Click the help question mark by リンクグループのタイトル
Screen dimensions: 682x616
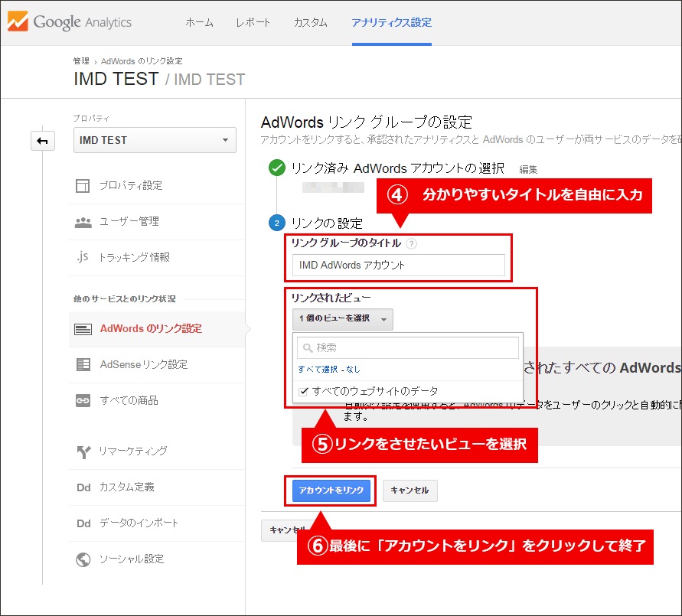[x=411, y=243]
